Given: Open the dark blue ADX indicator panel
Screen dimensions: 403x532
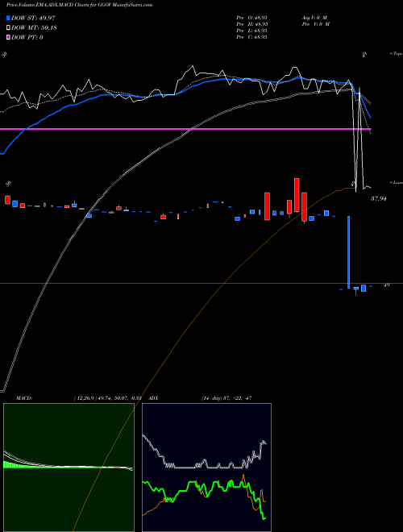Looking at the screenshot, I should pos(206,468).
